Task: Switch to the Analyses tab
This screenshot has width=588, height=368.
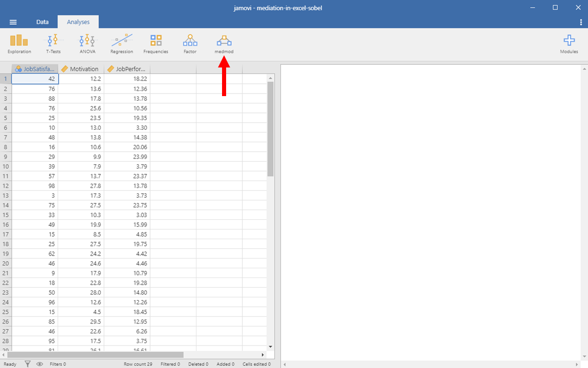Action: point(78,22)
